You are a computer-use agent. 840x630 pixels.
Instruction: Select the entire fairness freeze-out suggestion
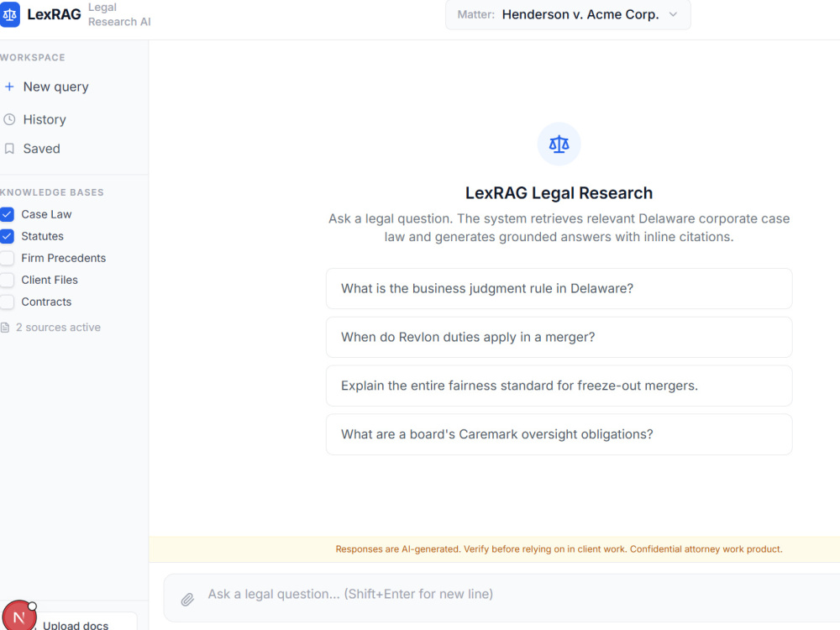pyautogui.click(x=559, y=386)
